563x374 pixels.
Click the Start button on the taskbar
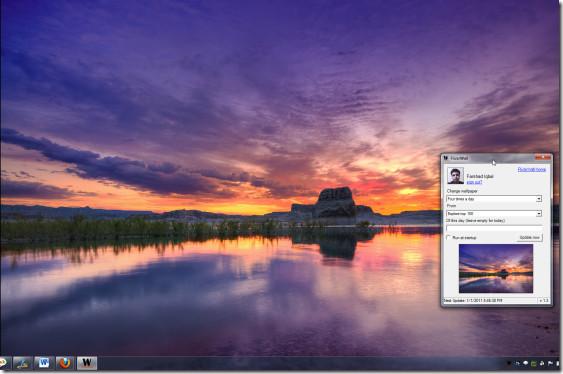click(4, 363)
